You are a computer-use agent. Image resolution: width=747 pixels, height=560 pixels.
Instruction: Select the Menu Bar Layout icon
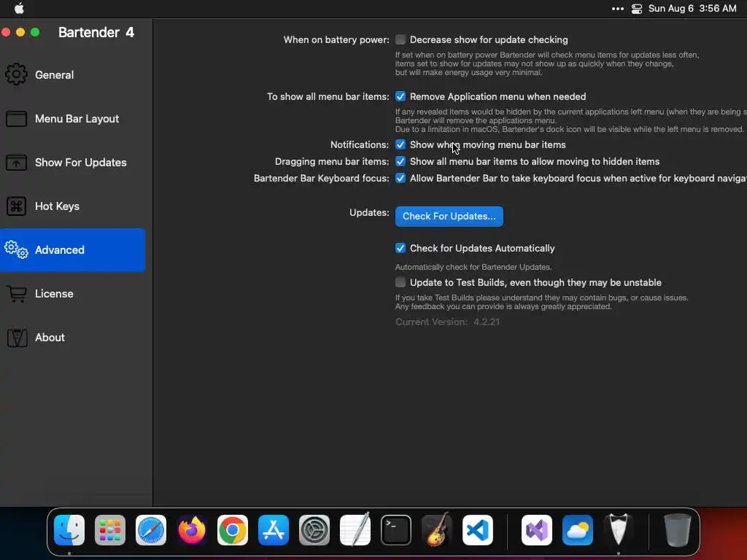pos(16,119)
